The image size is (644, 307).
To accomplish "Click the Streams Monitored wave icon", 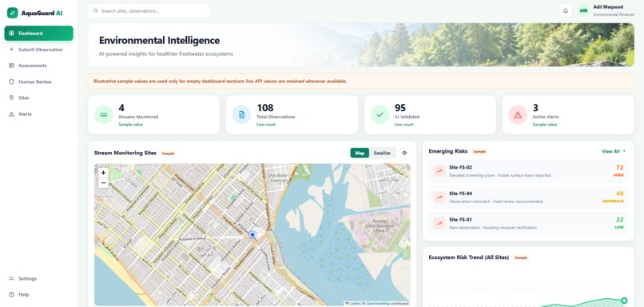I will [x=104, y=114].
